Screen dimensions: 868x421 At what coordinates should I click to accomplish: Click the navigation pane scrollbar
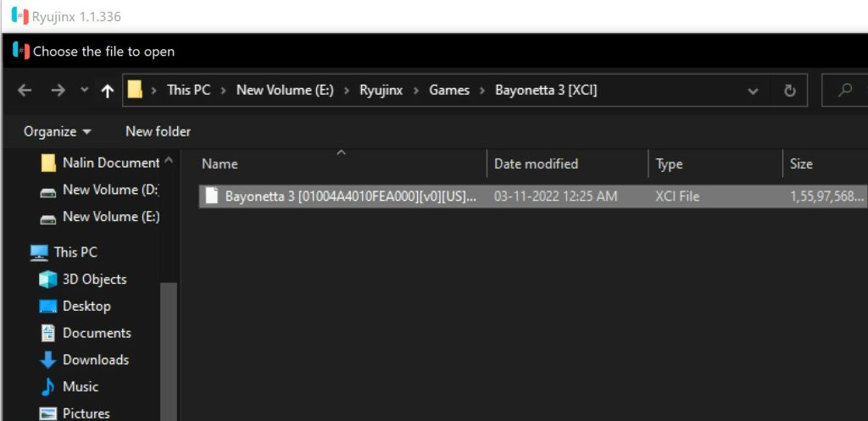(x=168, y=339)
